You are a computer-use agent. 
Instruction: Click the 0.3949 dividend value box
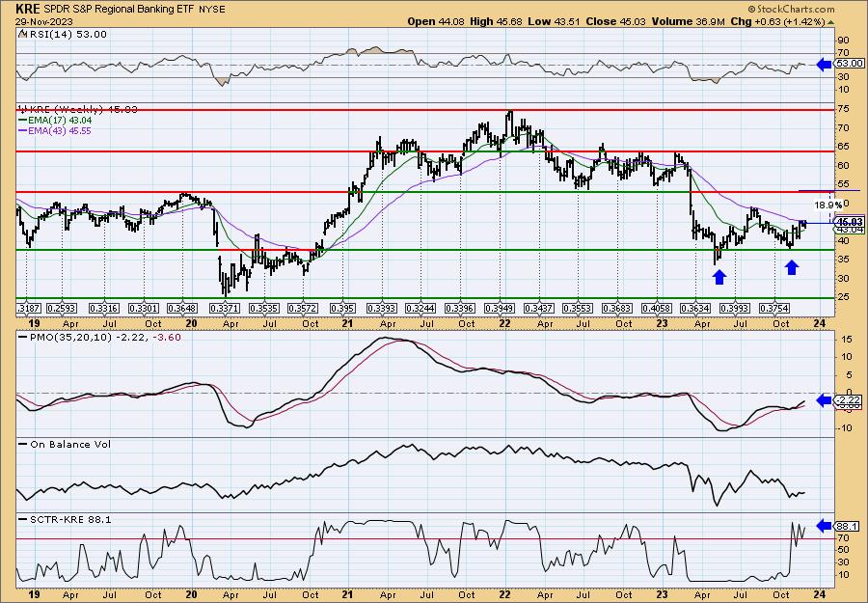pyautogui.click(x=500, y=308)
